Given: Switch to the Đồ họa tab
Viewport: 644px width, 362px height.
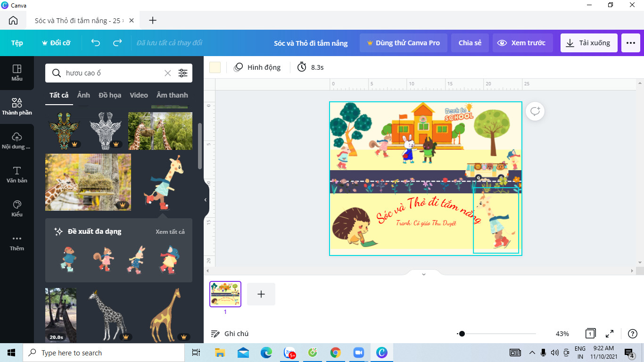Looking at the screenshot, I should click(x=110, y=95).
